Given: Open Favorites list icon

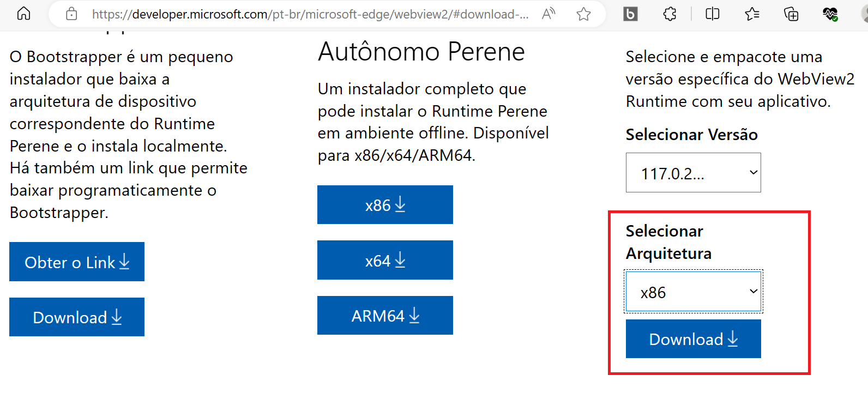Looking at the screenshot, I should 752,14.
